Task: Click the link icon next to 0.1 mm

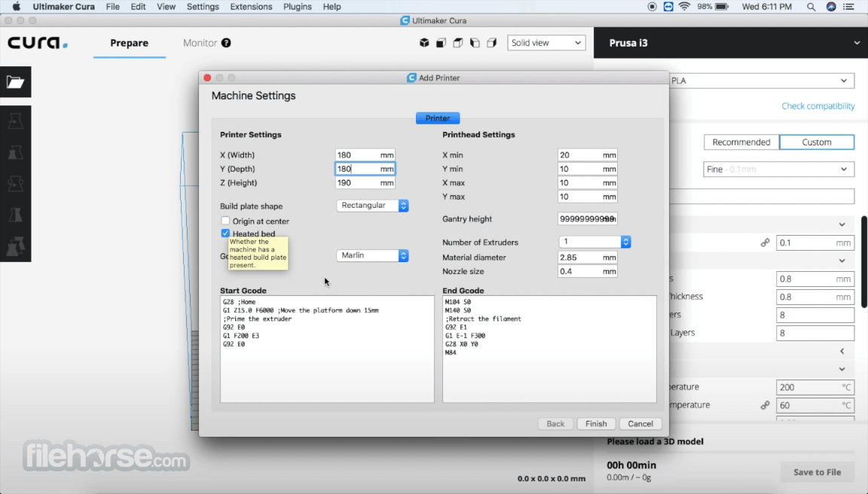Action: (x=765, y=242)
